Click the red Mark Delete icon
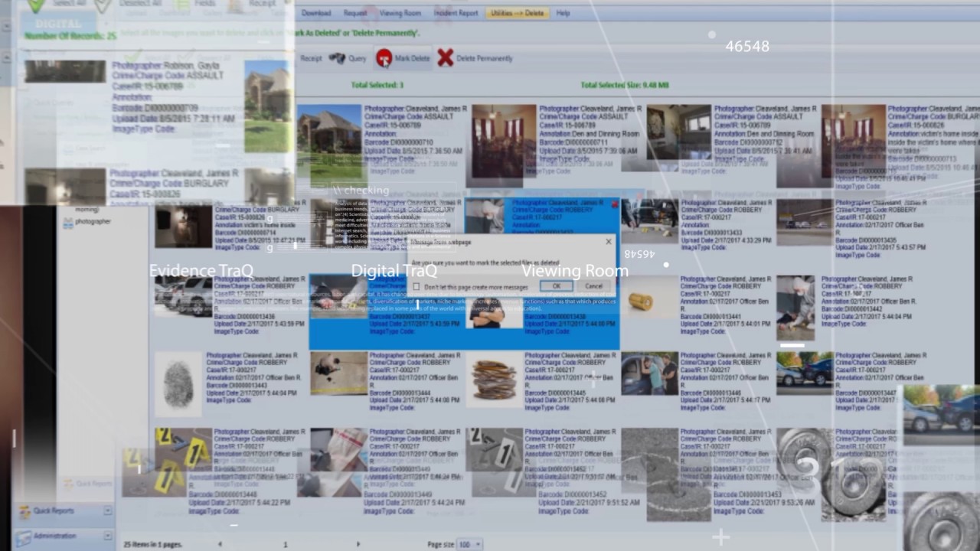The height and width of the screenshot is (551, 980). (x=384, y=58)
